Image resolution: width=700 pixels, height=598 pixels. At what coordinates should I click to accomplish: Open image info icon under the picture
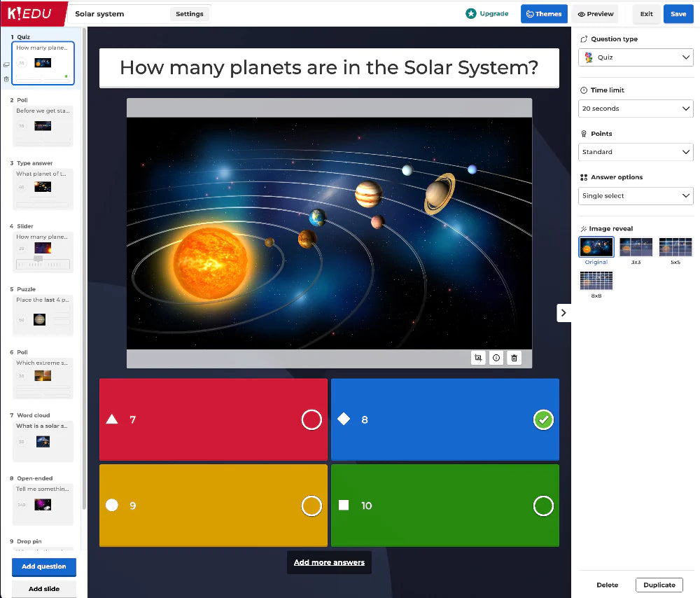click(496, 358)
